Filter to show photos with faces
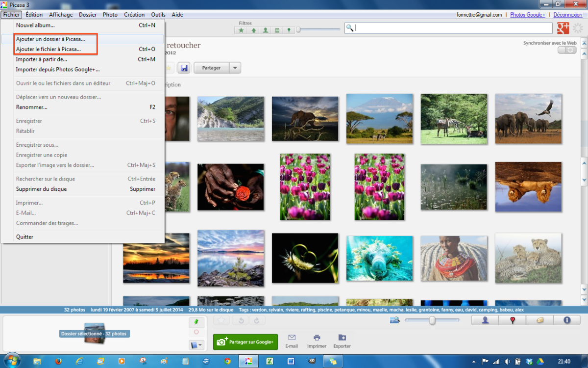The height and width of the screenshot is (368, 588). (x=265, y=30)
